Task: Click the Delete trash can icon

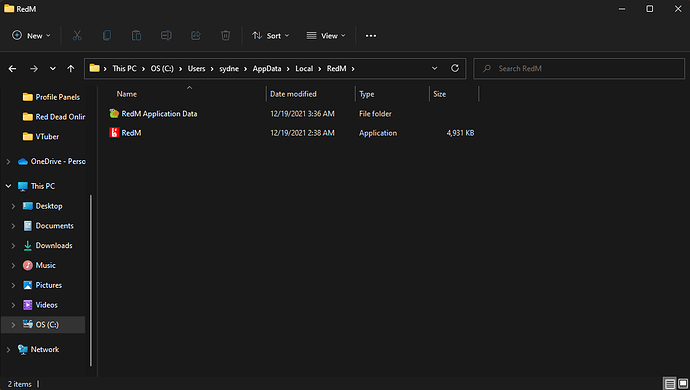Action: 225,36
